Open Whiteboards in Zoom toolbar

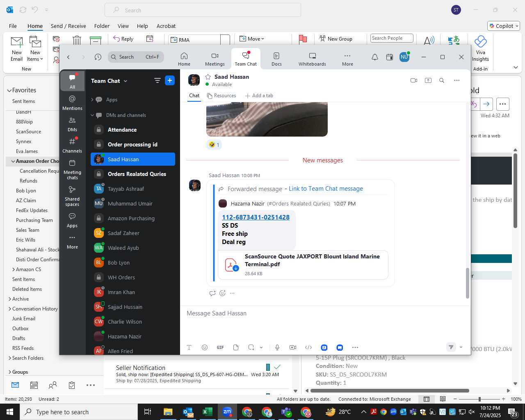(312, 59)
